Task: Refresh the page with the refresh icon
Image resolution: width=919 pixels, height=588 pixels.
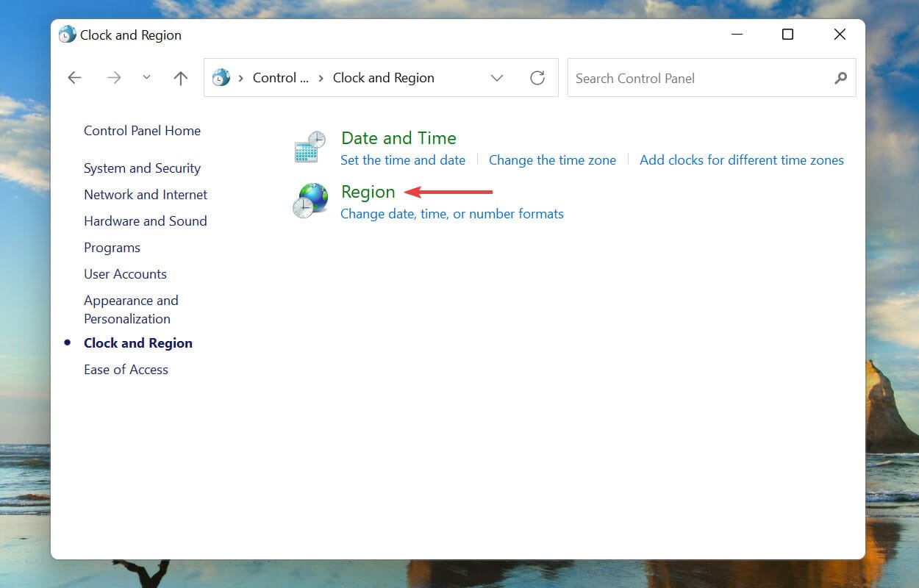Action: coord(536,77)
